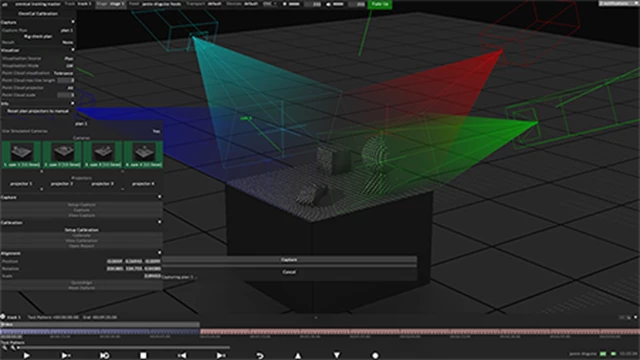
Task: Open the Track selector in the top bar
Action: tap(78, 4)
